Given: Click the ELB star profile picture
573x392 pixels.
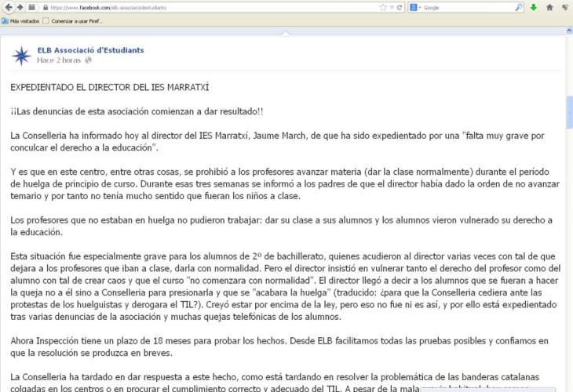Looking at the screenshot, I should pos(22,56).
